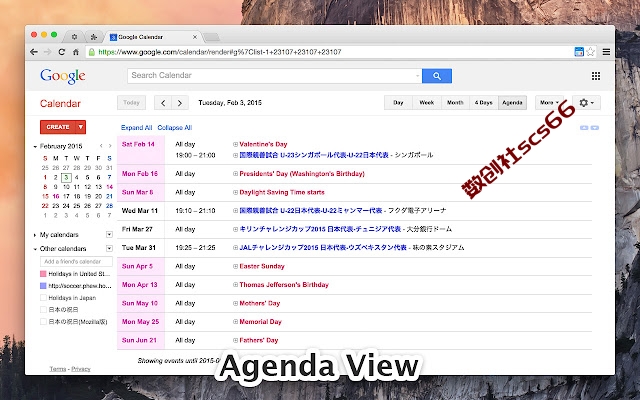This screenshot has height=400, width=640.
Task: Switch to 4 Days view
Action: point(484,103)
